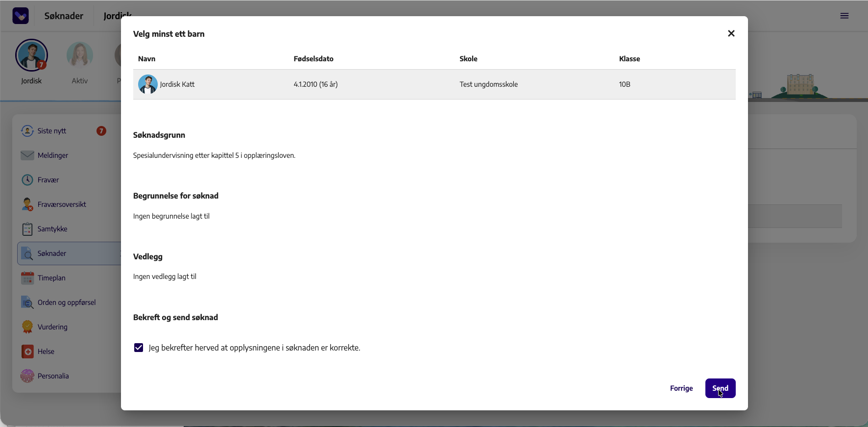The height and width of the screenshot is (427, 868).
Task: Open Orden og oppførsel icon
Action: point(27,302)
